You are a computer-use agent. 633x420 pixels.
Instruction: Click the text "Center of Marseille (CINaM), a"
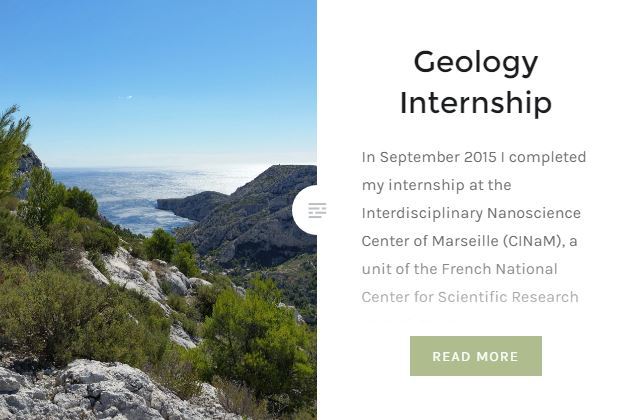click(469, 241)
